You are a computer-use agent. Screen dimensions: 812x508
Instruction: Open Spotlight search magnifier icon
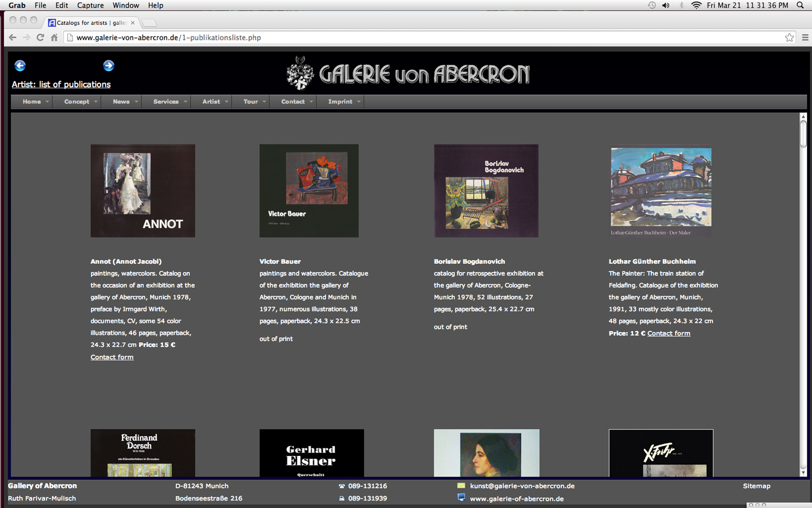800,5
